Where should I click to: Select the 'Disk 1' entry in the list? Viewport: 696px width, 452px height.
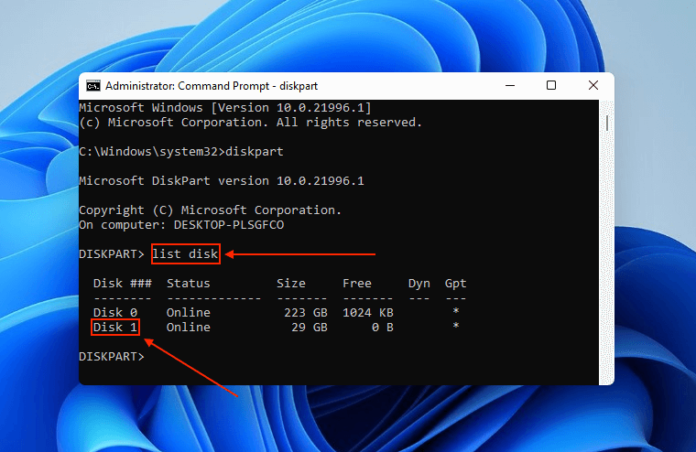click(116, 327)
